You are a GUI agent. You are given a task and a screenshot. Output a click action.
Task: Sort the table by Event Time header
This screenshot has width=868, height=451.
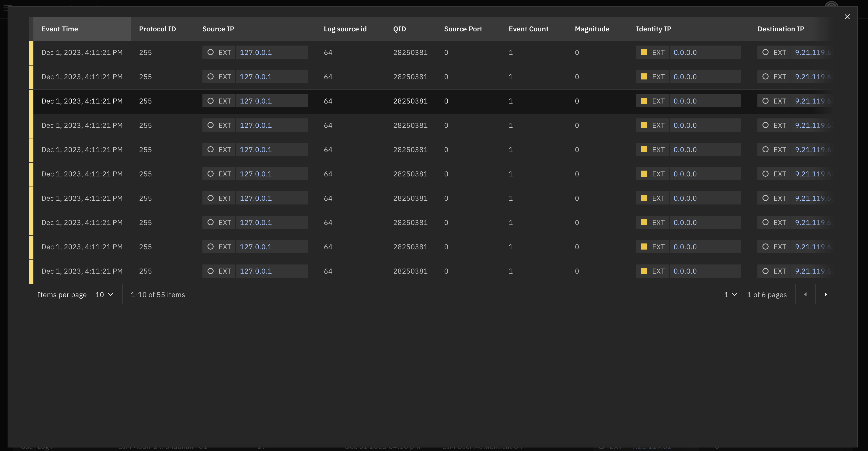(60, 29)
